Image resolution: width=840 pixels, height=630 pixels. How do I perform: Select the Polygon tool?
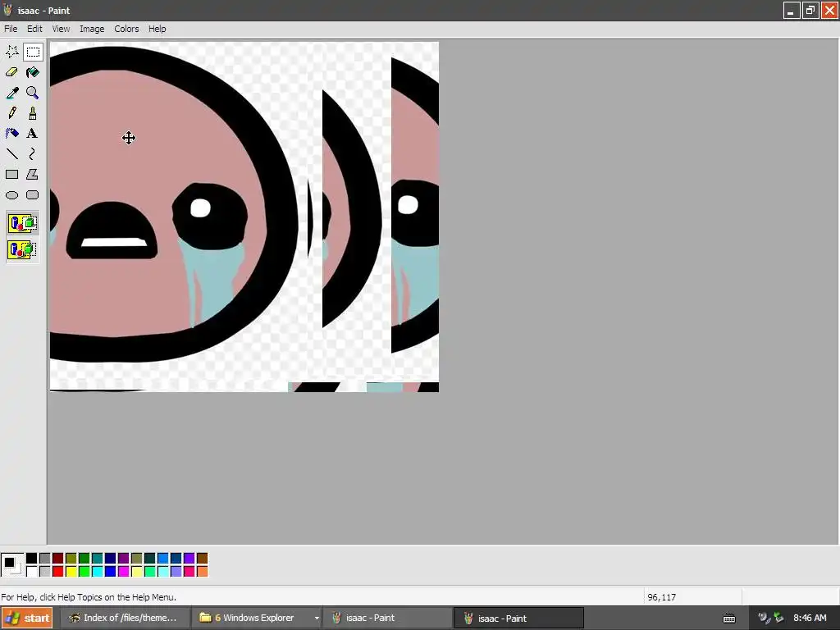pyautogui.click(x=33, y=174)
